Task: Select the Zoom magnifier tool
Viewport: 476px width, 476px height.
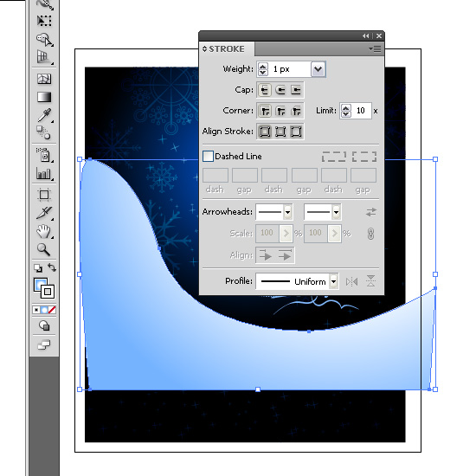Action: (x=44, y=249)
